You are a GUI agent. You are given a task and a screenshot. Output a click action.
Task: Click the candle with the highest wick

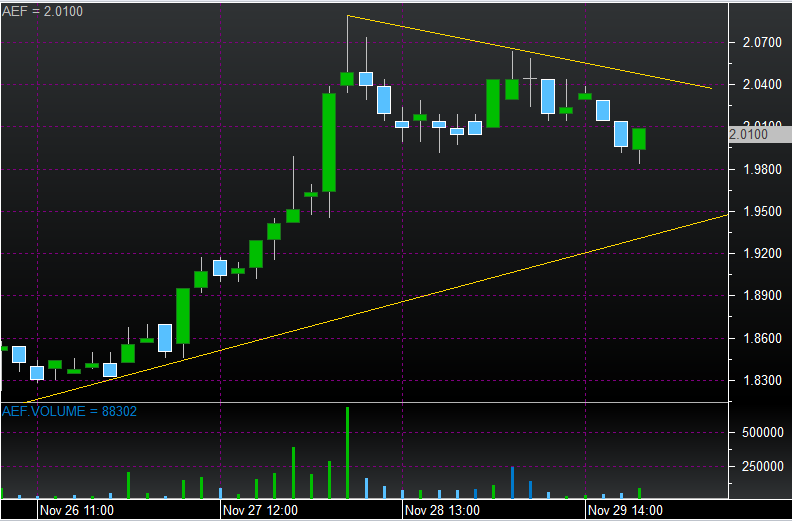(347, 78)
